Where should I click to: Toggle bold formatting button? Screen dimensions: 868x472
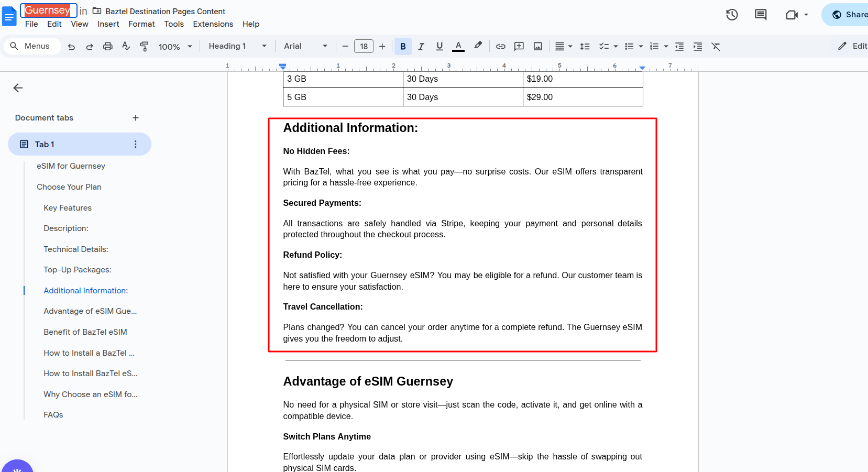pos(403,47)
